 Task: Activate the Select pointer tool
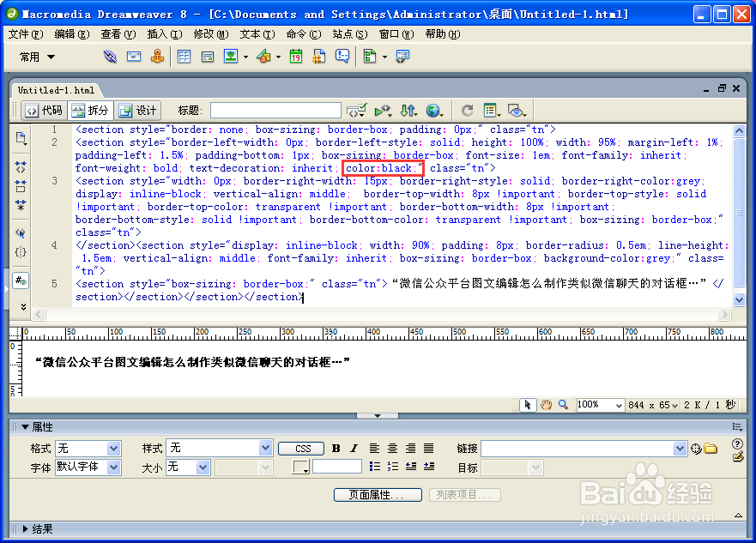[x=528, y=405]
